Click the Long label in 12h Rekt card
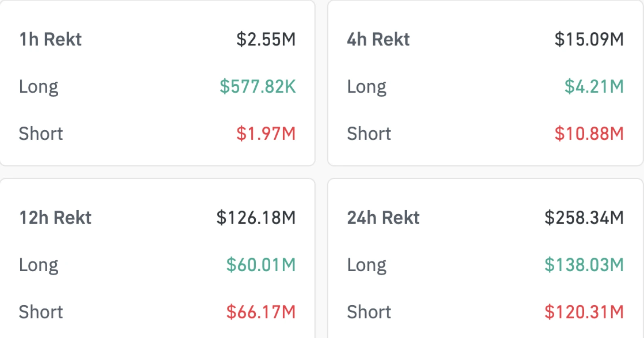The height and width of the screenshot is (338, 644). click(x=39, y=265)
